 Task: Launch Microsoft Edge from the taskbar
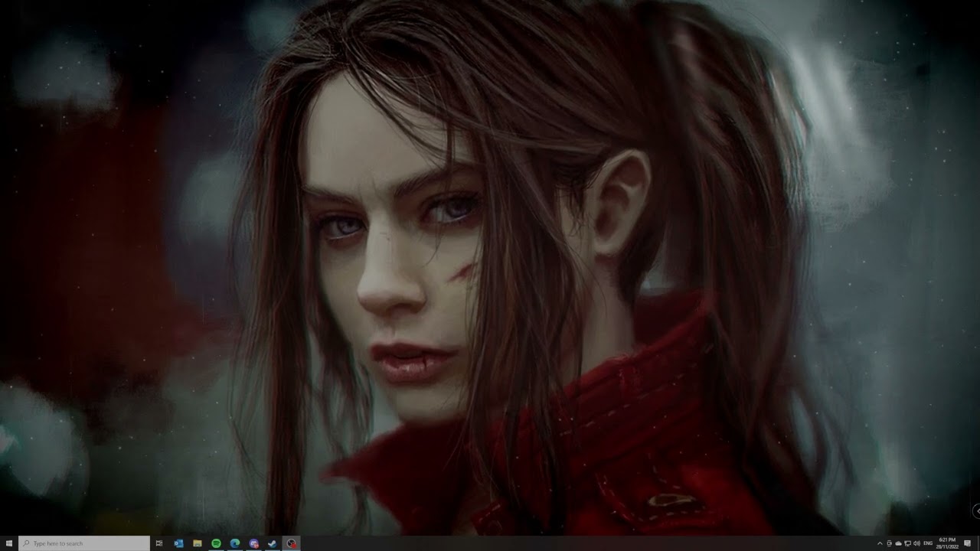click(x=235, y=543)
